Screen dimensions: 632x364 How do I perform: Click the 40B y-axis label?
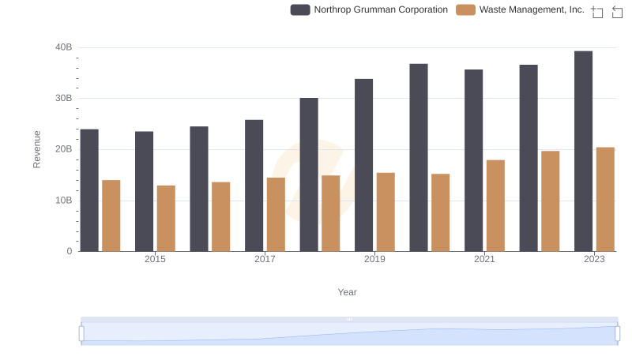pos(64,47)
